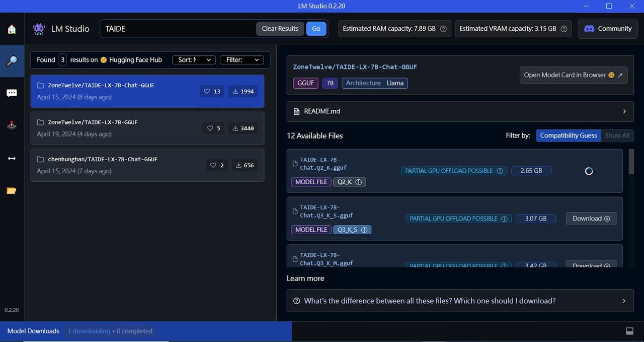Click the Architecture Llama tag
644x342 pixels.
pos(375,83)
